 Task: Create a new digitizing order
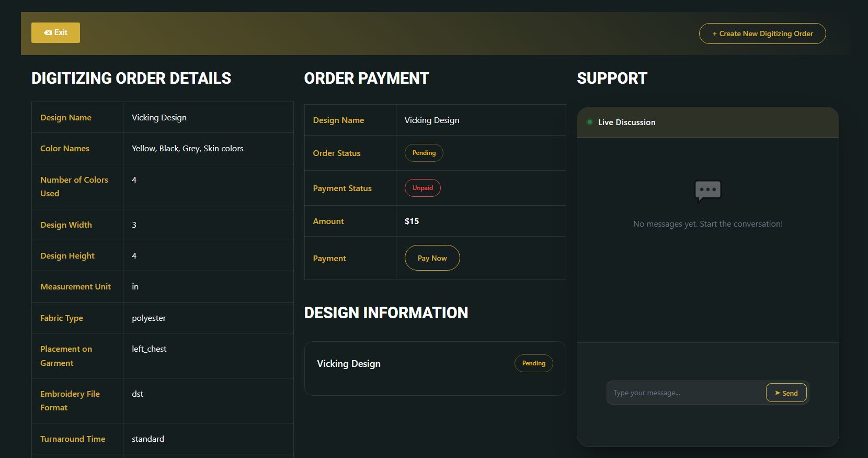click(x=762, y=33)
